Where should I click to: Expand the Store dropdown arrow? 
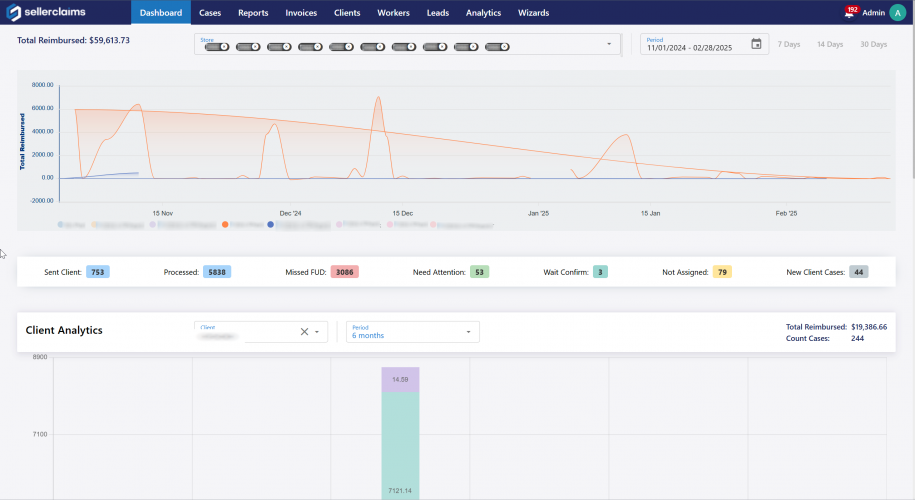609,44
